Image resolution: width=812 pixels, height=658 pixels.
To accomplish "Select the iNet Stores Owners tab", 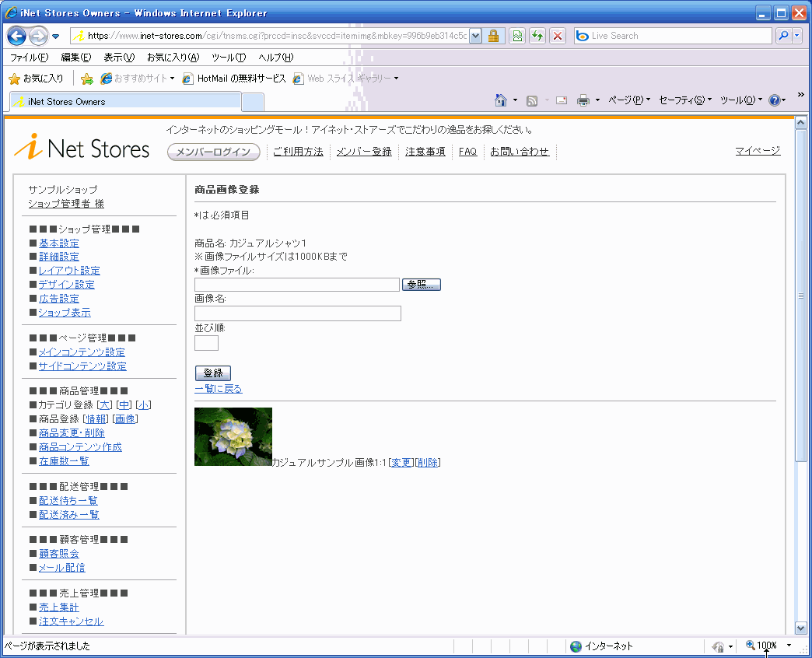I will tap(124, 102).
